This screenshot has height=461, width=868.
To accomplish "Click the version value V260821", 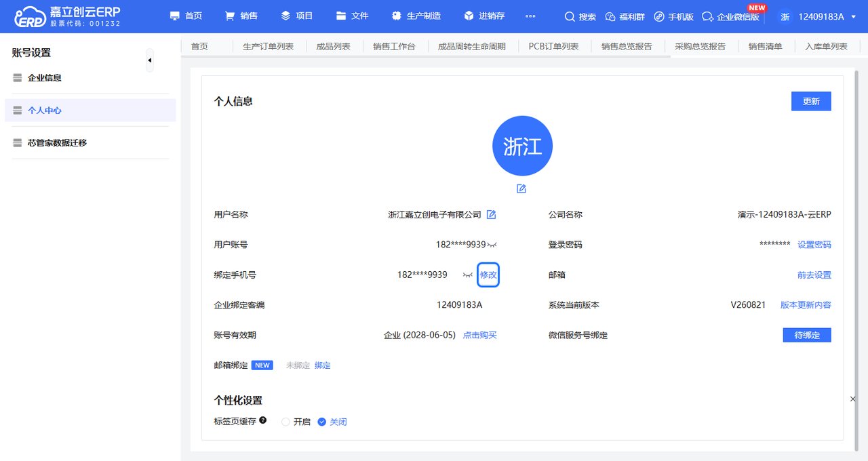I will 748,305.
